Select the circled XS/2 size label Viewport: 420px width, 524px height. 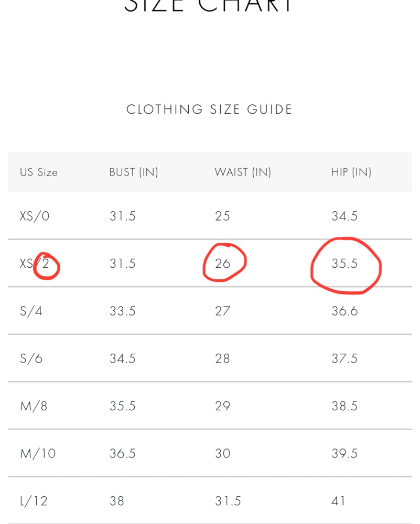pyautogui.click(x=35, y=264)
